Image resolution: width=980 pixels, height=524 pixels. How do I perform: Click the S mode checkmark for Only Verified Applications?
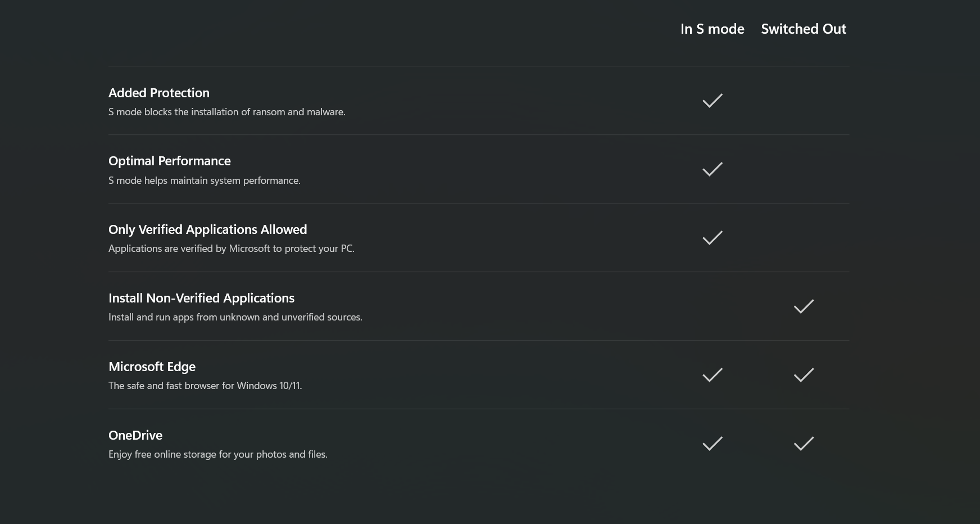click(x=712, y=238)
